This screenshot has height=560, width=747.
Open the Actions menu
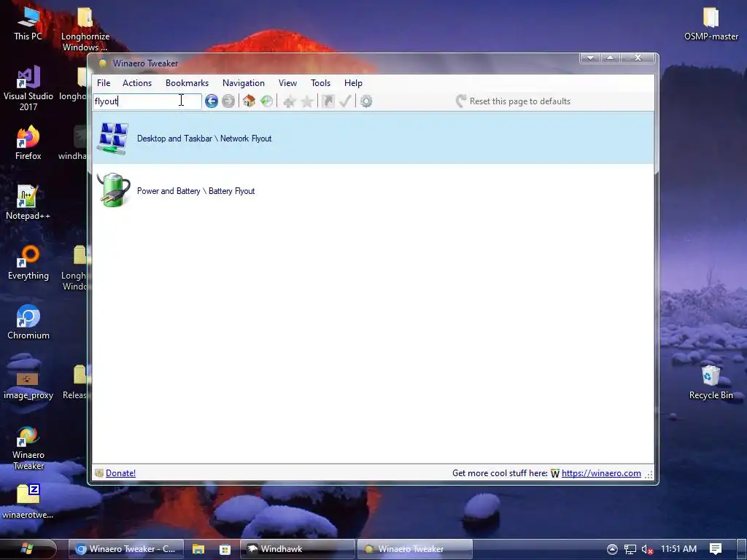point(137,83)
